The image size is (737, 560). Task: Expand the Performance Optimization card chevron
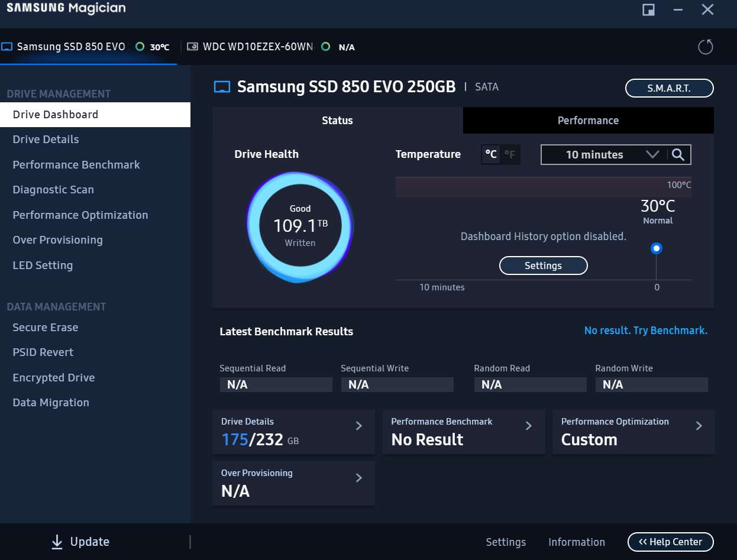pos(699,426)
